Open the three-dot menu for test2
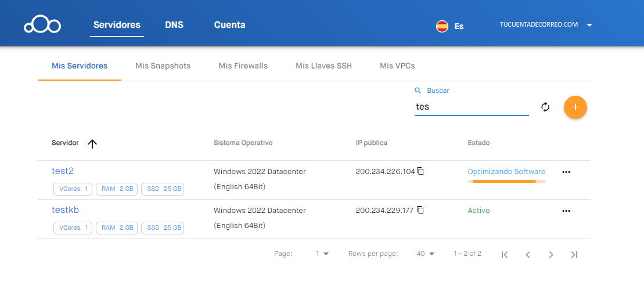This screenshot has width=644, height=300. 566,172
